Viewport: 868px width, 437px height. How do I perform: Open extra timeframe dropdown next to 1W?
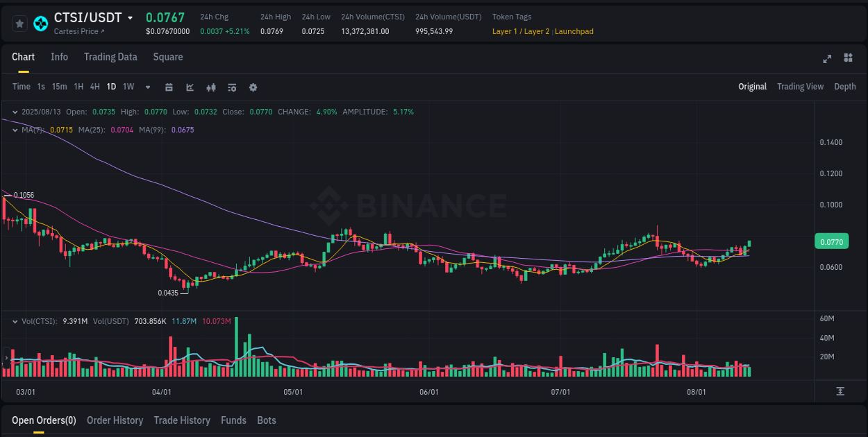[x=147, y=87]
